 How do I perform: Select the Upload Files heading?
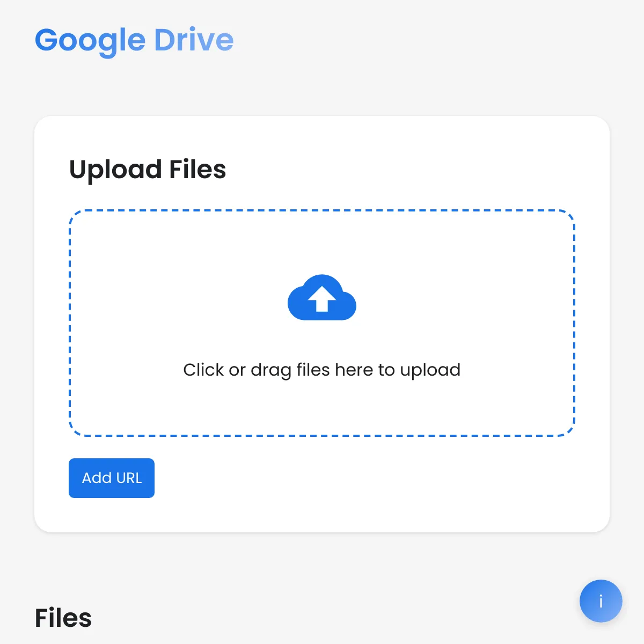pyautogui.click(x=148, y=170)
